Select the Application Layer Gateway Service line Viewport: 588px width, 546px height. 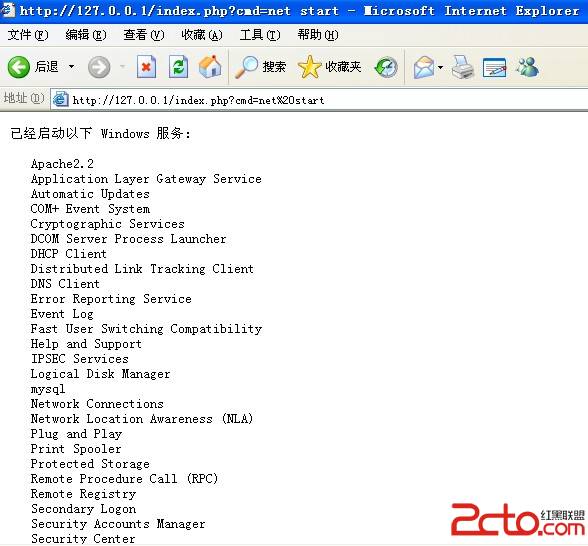point(146,179)
